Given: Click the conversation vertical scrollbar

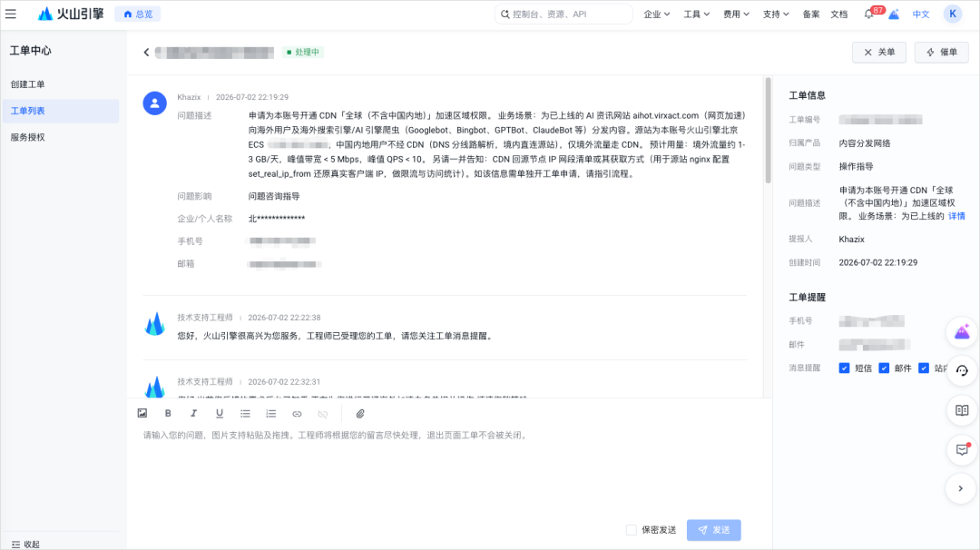Looking at the screenshot, I should tap(769, 130).
